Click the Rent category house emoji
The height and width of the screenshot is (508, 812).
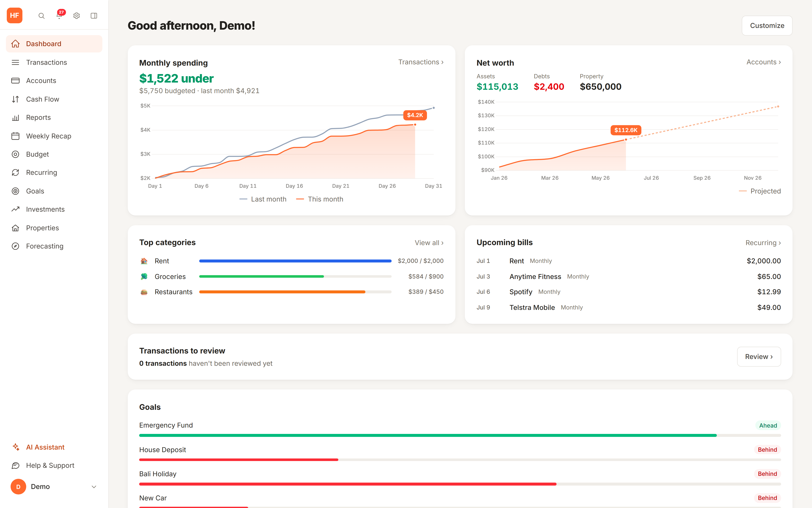(x=144, y=261)
